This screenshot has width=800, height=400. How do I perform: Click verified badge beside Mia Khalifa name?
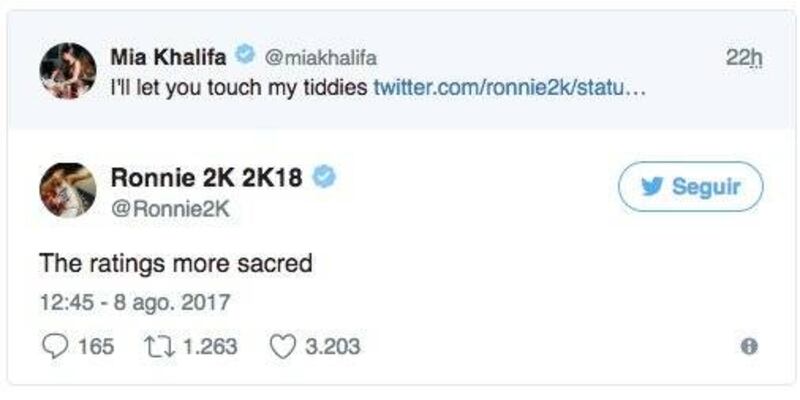(x=242, y=53)
